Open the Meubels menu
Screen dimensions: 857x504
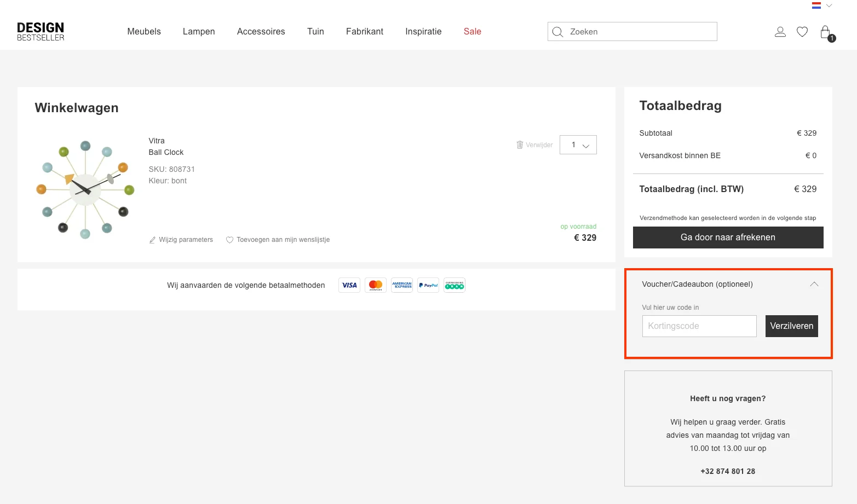144,32
